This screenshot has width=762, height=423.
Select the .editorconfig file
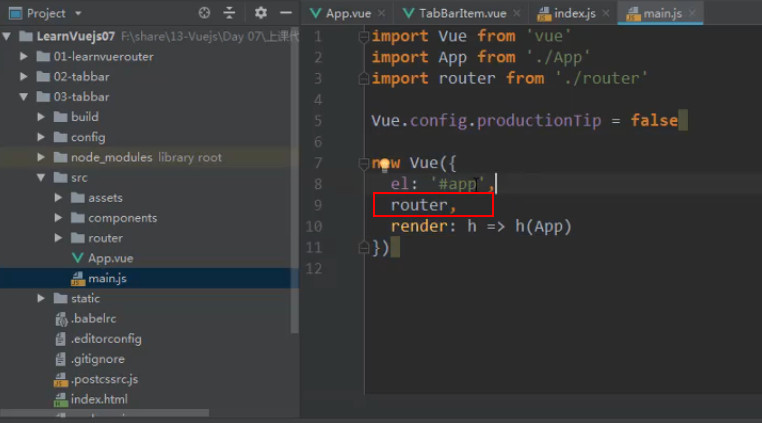[x=106, y=339]
